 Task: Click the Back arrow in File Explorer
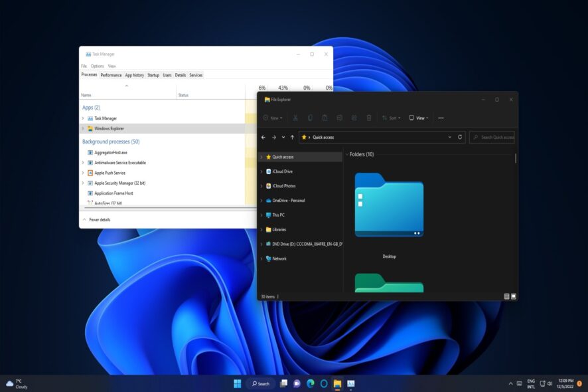(263, 137)
